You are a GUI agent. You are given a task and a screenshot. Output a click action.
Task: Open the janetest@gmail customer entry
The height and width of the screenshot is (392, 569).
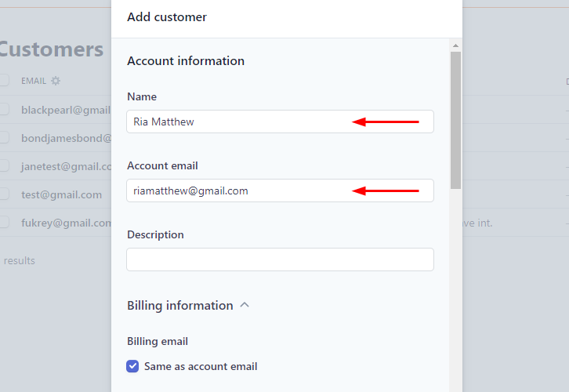click(67, 166)
